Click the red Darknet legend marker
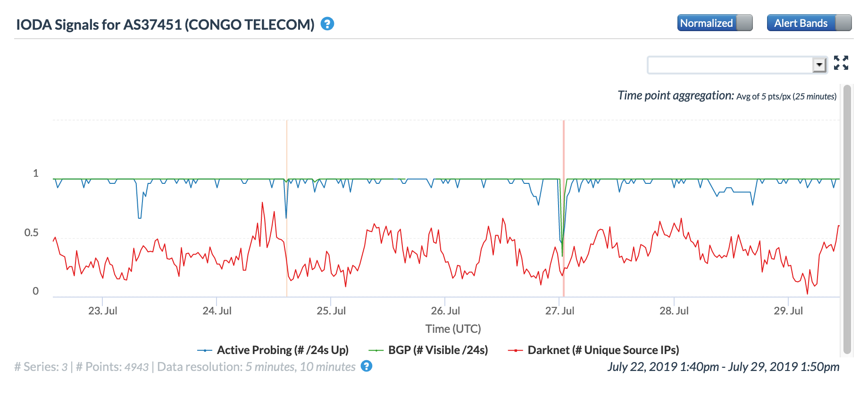Screen dimensions: 868x412 [x=515, y=350]
